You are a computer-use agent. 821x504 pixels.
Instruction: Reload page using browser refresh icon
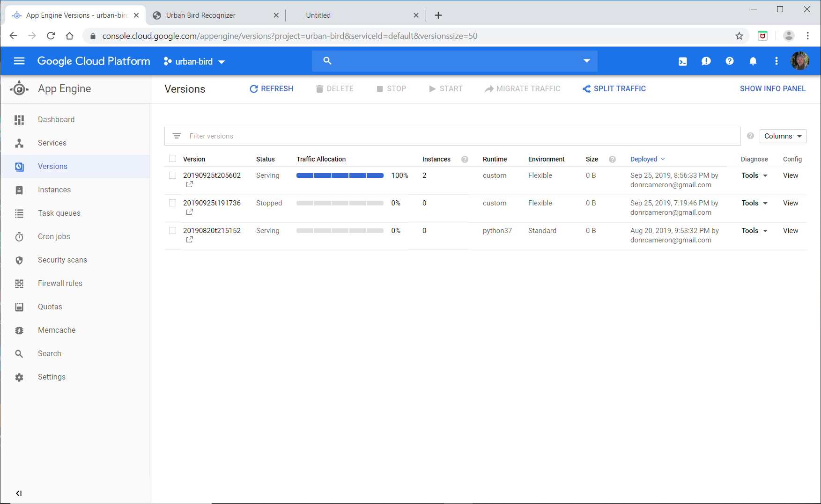(51, 36)
